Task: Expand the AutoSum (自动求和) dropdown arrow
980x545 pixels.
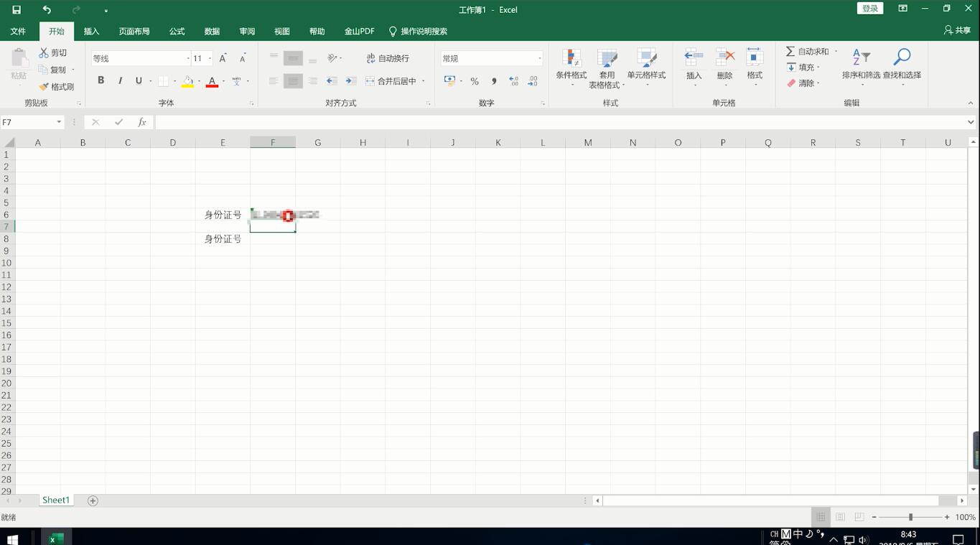Action: tap(836, 52)
